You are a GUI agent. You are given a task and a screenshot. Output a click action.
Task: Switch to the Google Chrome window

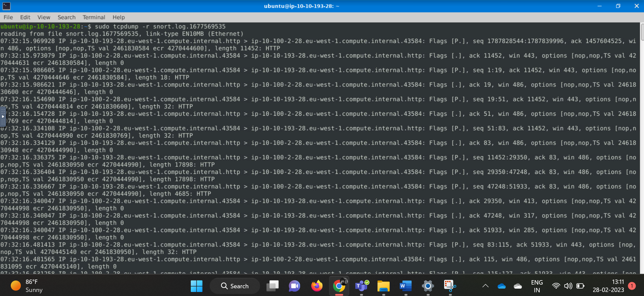(x=339, y=286)
